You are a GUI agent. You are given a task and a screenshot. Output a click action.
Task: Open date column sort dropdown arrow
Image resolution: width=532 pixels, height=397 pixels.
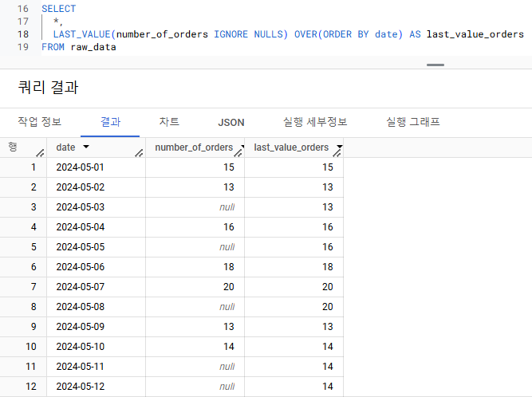pos(86,147)
